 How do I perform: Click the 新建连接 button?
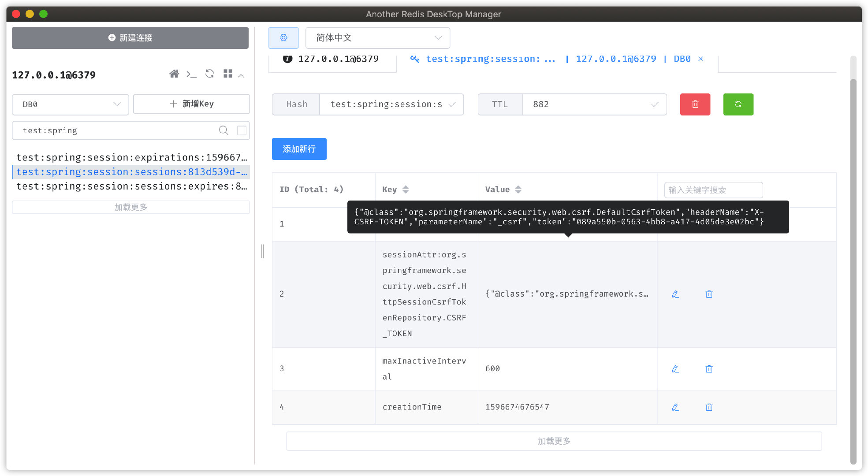tap(130, 38)
